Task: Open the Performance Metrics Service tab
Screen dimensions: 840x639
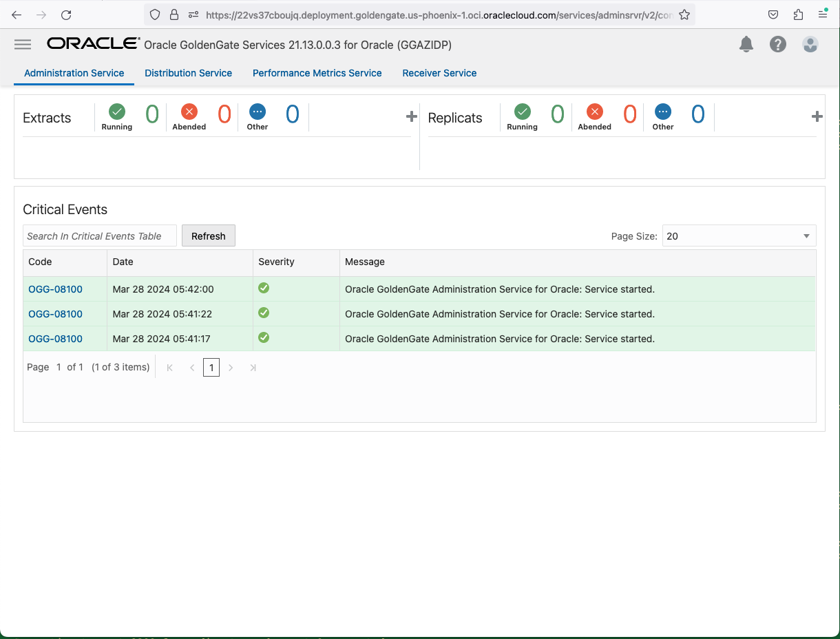Action: (x=317, y=73)
